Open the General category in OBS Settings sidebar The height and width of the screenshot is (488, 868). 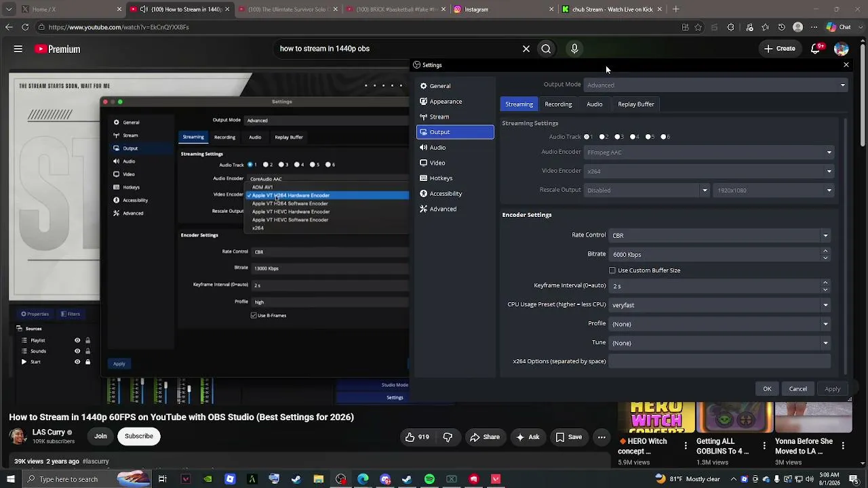(455, 86)
